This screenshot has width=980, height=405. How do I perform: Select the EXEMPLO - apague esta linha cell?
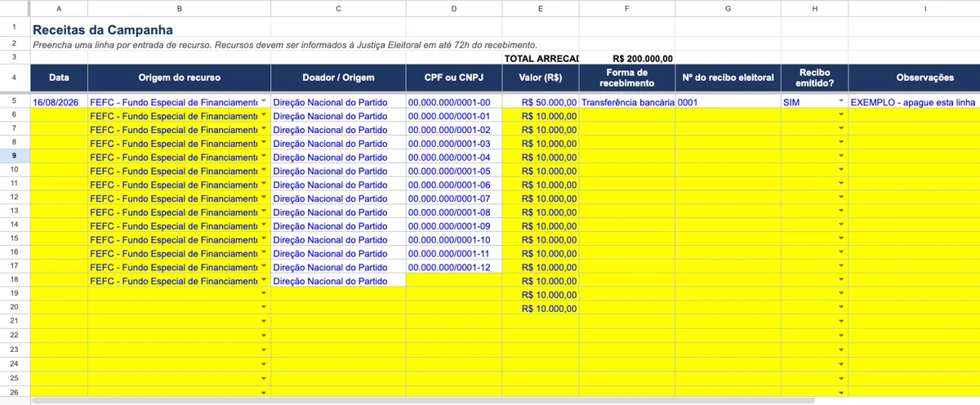pos(914,102)
